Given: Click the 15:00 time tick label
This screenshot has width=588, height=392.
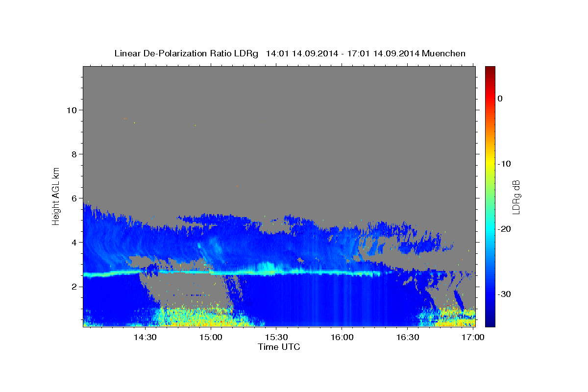Looking at the screenshot, I should tap(211, 338).
